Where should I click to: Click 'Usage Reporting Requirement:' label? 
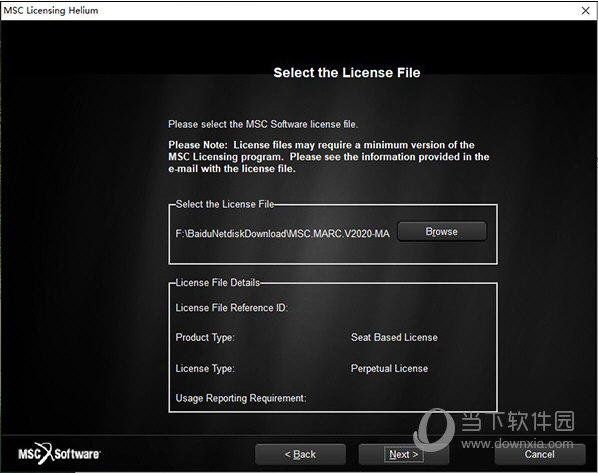pos(241,398)
